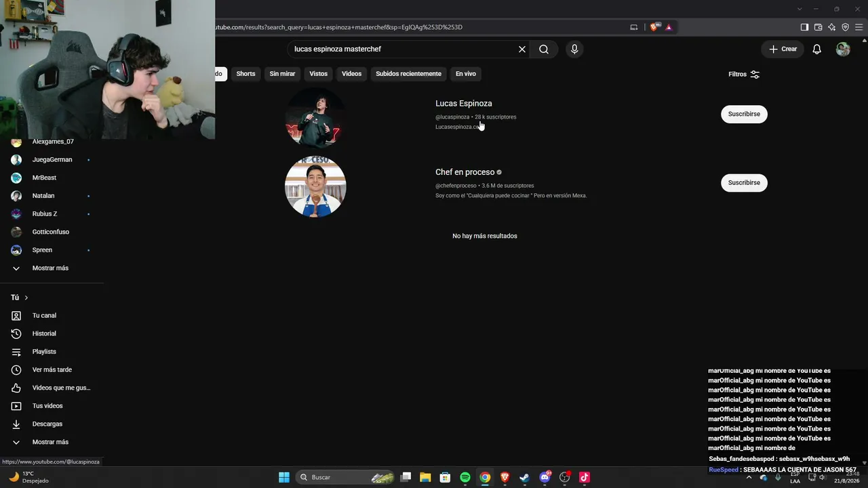The width and height of the screenshot is (868, 488).
Task: Open JuegaGerman subscription in sidebar
Action: click(52, 159)
